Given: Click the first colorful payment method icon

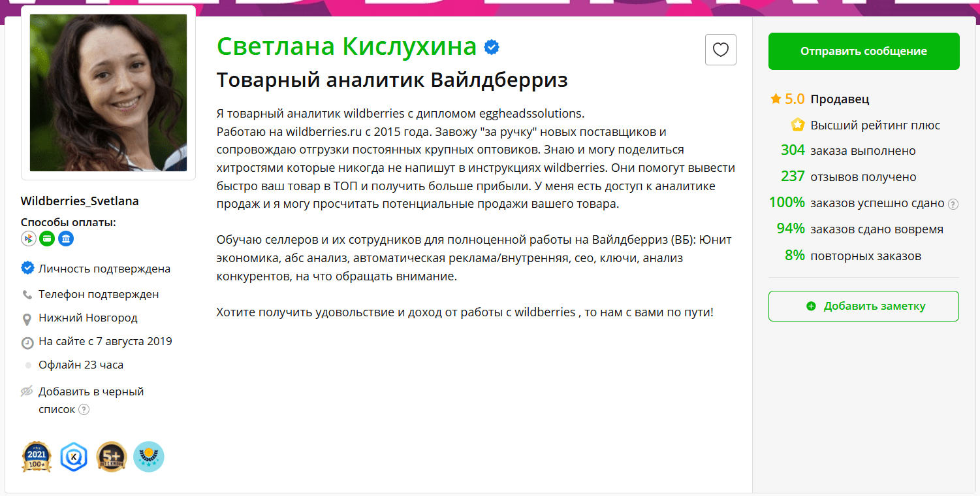Looking at the screenshot, I should [x=28, y=239].
